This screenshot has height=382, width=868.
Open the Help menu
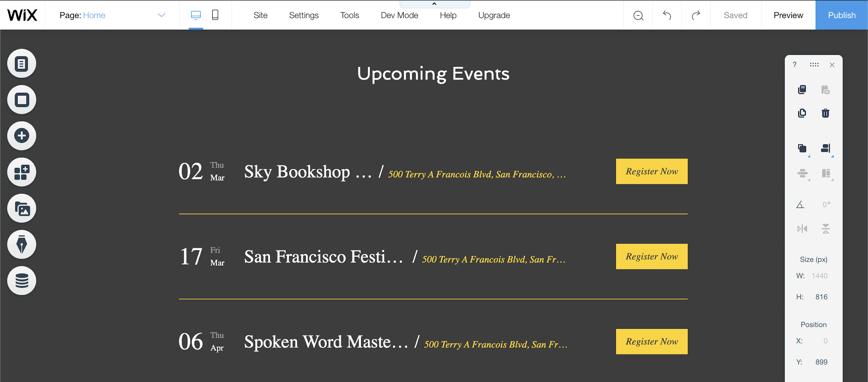click(x=448, y=15)
